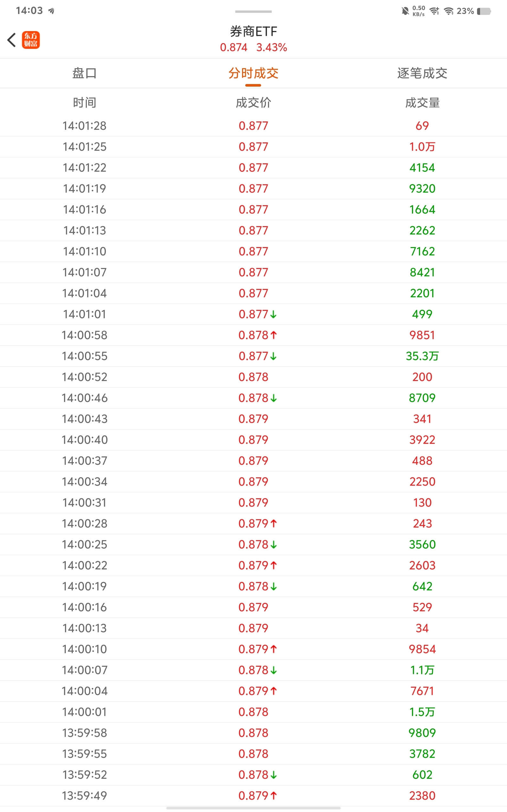Select the 14:01:28 trade row

pyautogui.click(x=253, y=126)
